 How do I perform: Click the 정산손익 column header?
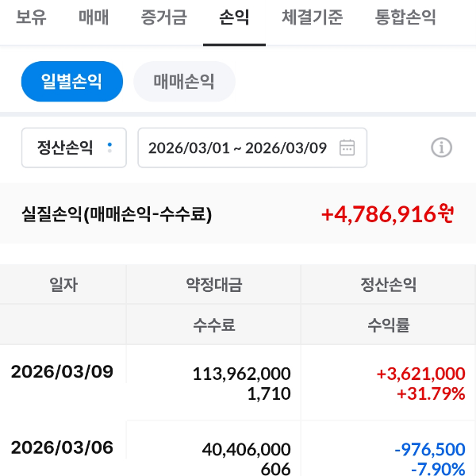coord(388,285)
